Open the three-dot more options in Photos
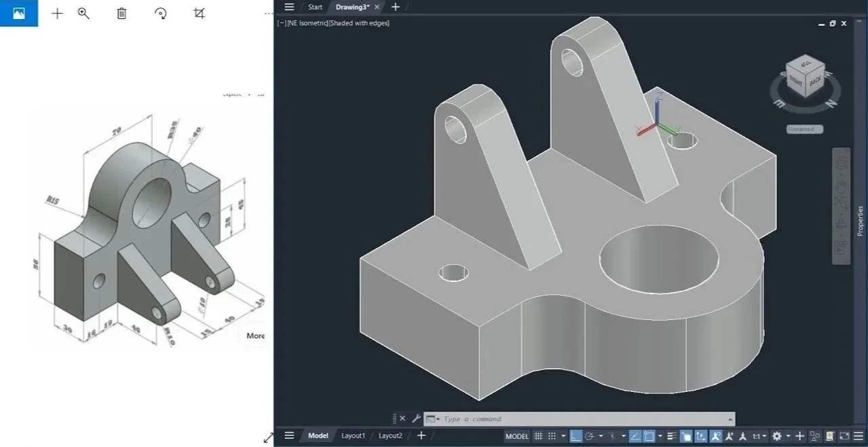Image resolution: width=868 pixels, height=447 pixels. click(x=268, y=13)
